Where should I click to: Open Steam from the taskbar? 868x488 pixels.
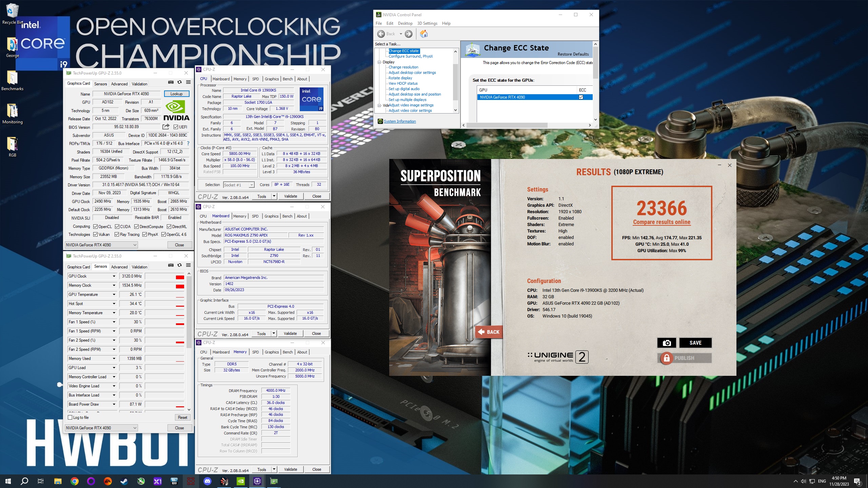point(124,481)
